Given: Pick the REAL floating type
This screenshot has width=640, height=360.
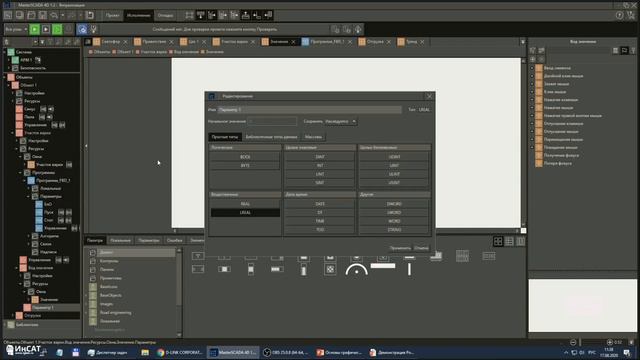Looking at the screenshot, I should 245,204.
